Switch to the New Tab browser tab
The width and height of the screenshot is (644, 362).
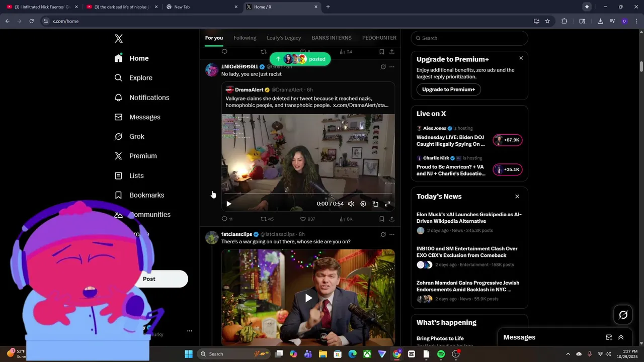(x=201, y=7)
